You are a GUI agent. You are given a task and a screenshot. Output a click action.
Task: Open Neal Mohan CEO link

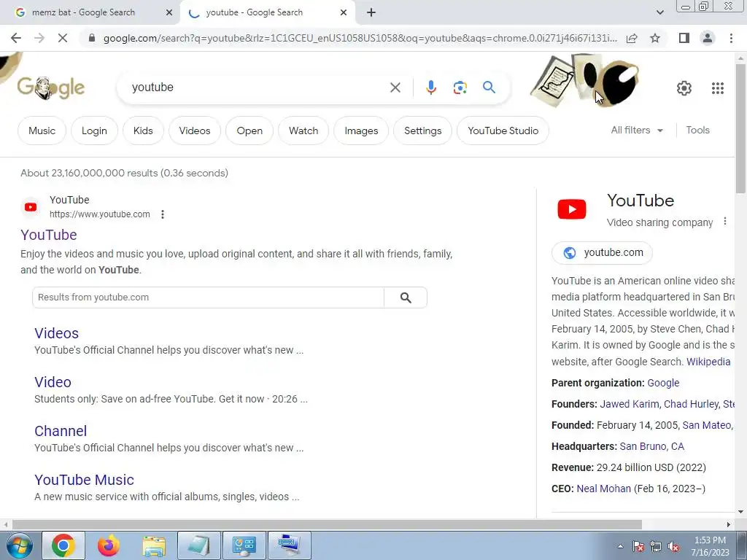pyautogui.click(x=603, y=489)
